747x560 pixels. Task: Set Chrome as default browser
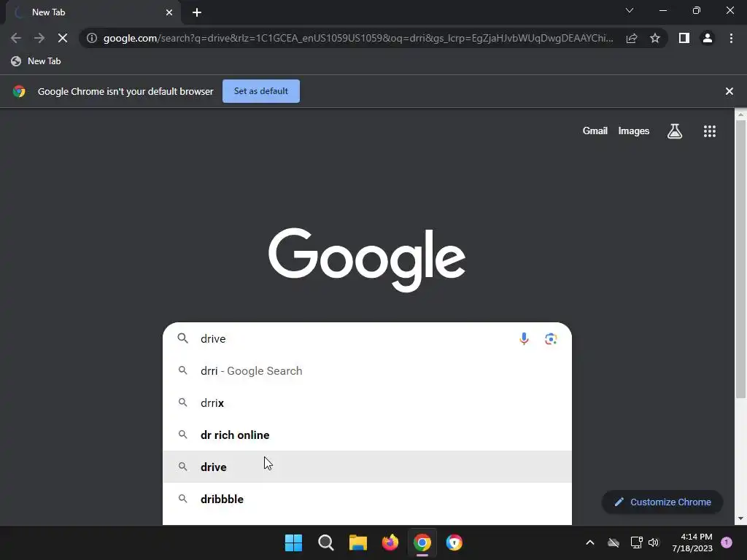click(x=261, y=91)
